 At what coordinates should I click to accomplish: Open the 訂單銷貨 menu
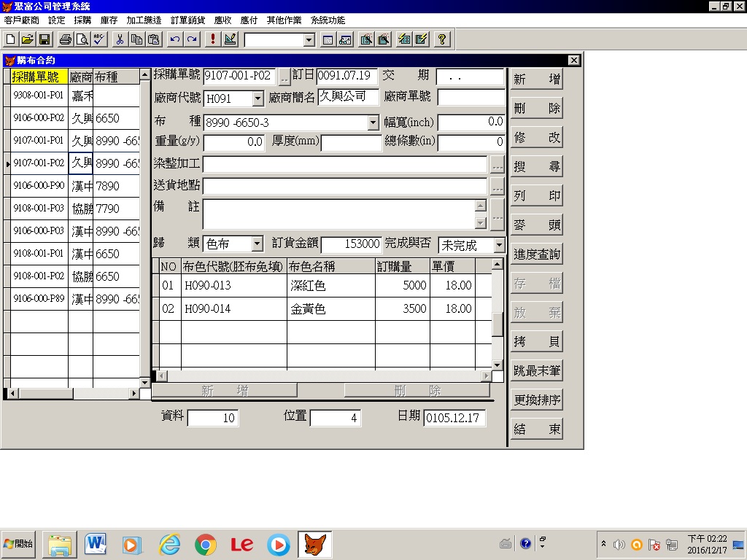(187, 20)
